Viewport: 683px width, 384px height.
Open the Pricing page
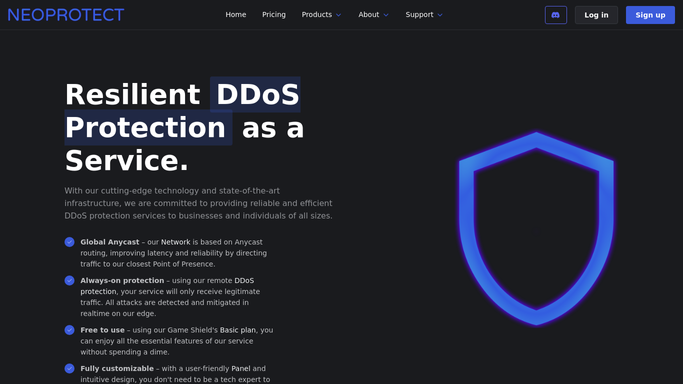[x=274, y=15]
